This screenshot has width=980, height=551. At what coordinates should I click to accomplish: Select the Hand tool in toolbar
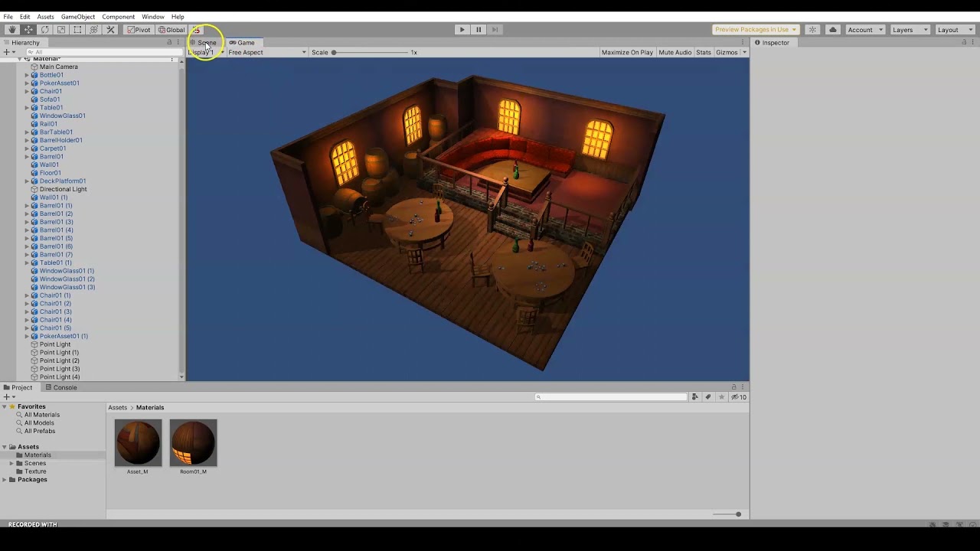click(11, 30)
